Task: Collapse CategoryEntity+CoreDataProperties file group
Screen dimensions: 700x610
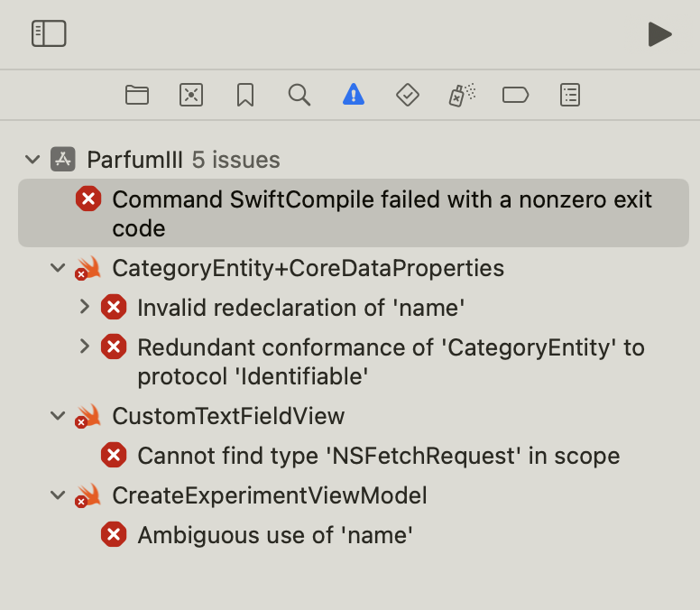Action: [59, 268]
